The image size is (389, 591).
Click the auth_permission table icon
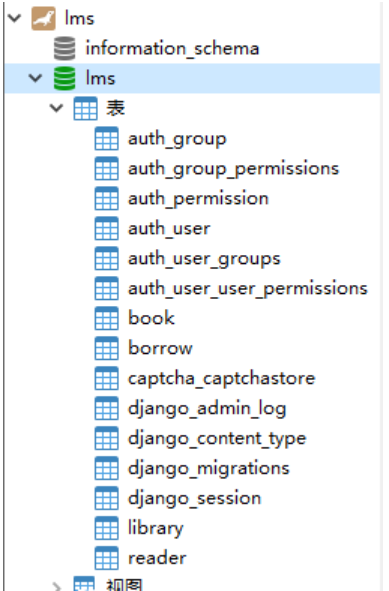pos(106,198)
